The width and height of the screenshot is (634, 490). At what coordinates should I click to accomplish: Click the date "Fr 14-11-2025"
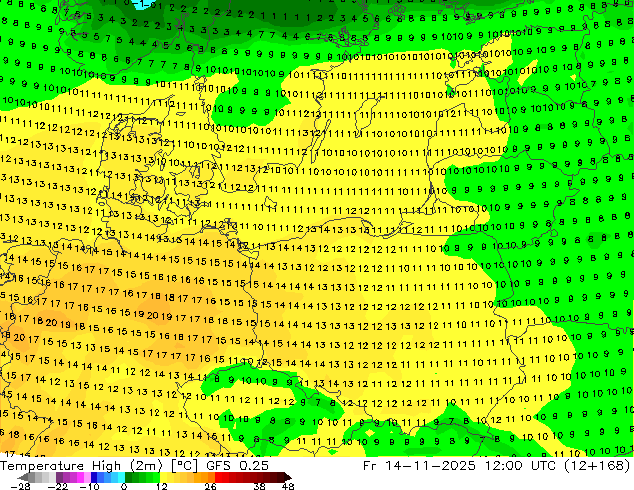[418, 466]
